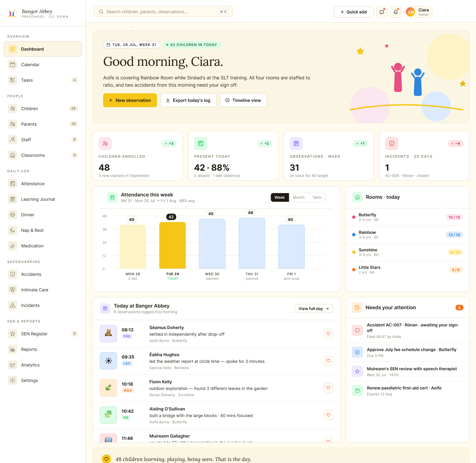Select the Rainbow room row
Viewport: 476px width, 463px height.
(408, 235)
